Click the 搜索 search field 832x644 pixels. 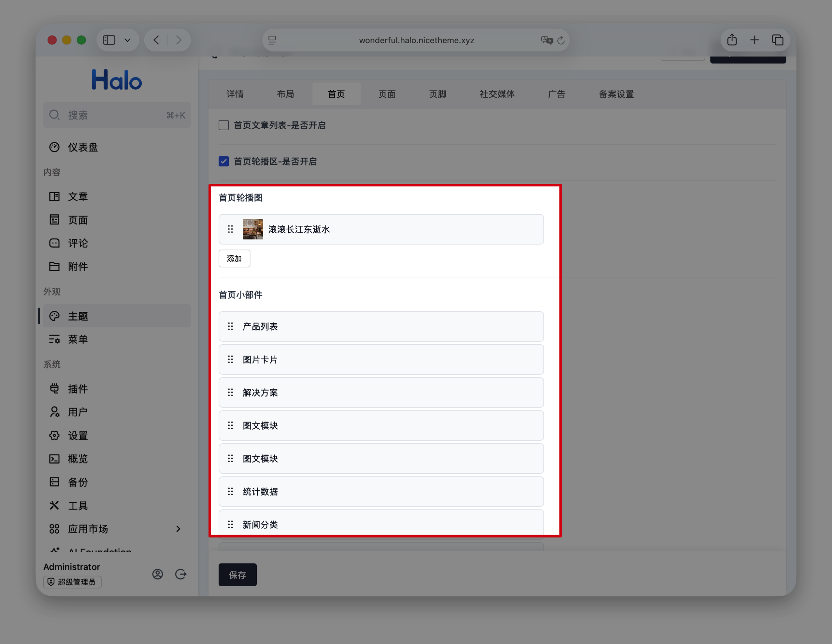pyautogui.click(x=117, y=115)
